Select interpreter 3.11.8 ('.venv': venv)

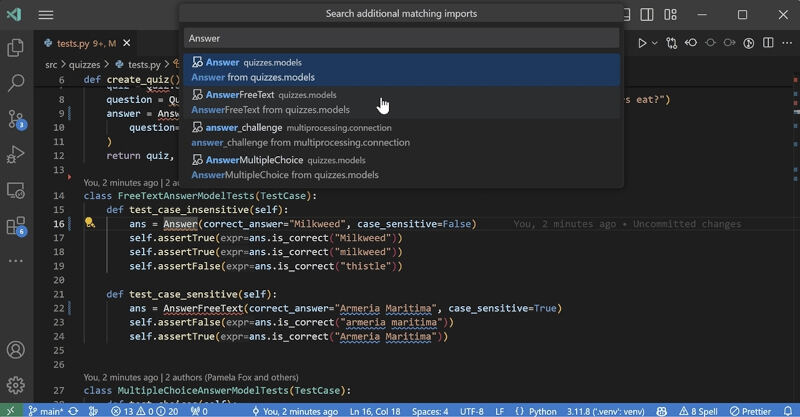[606, 411]
